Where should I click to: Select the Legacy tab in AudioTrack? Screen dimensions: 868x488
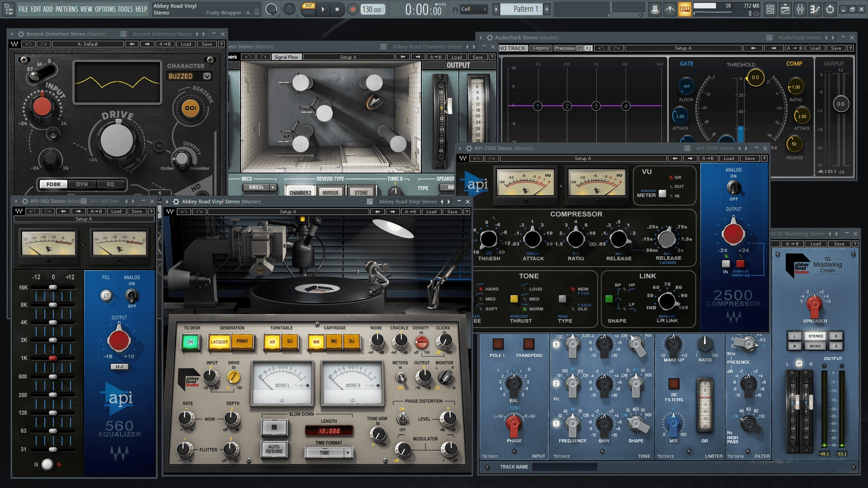(x=541, y=48)
